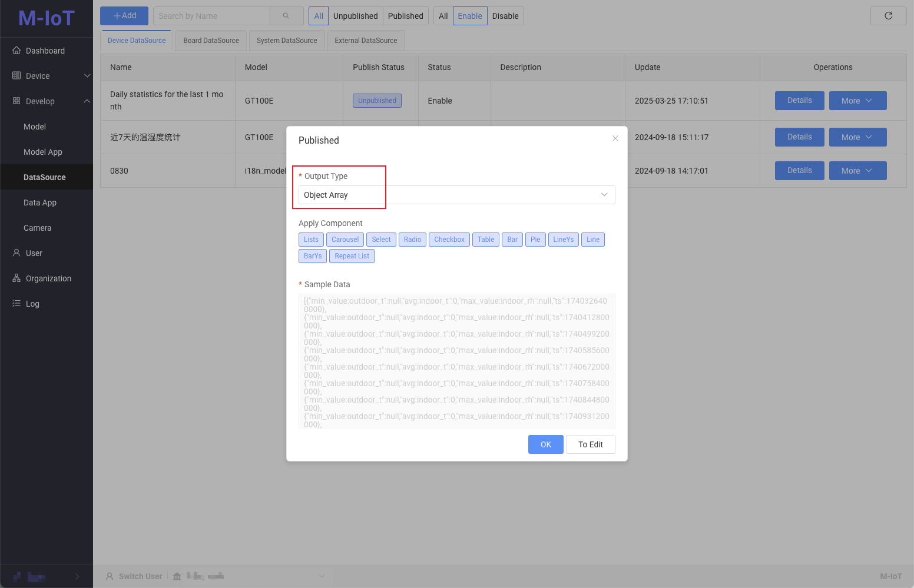The image size is (914, 588).
Task: Open the Log section icon
Action: pos(16,303)
